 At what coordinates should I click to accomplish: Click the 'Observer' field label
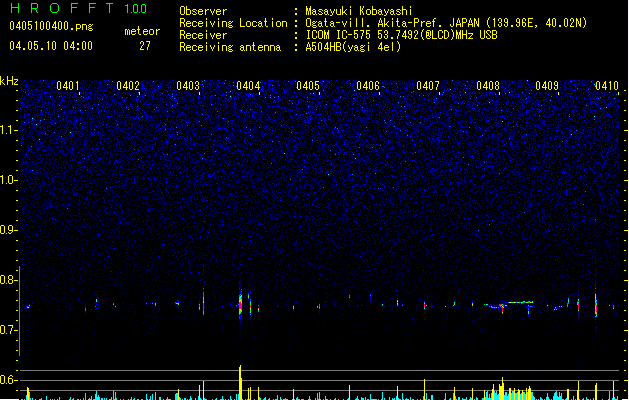coord(203,11)
